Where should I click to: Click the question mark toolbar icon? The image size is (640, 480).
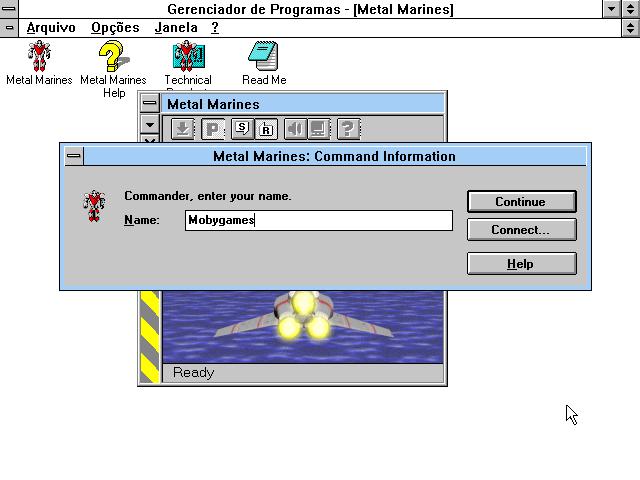pyautogui.click(x=347, y=129)
